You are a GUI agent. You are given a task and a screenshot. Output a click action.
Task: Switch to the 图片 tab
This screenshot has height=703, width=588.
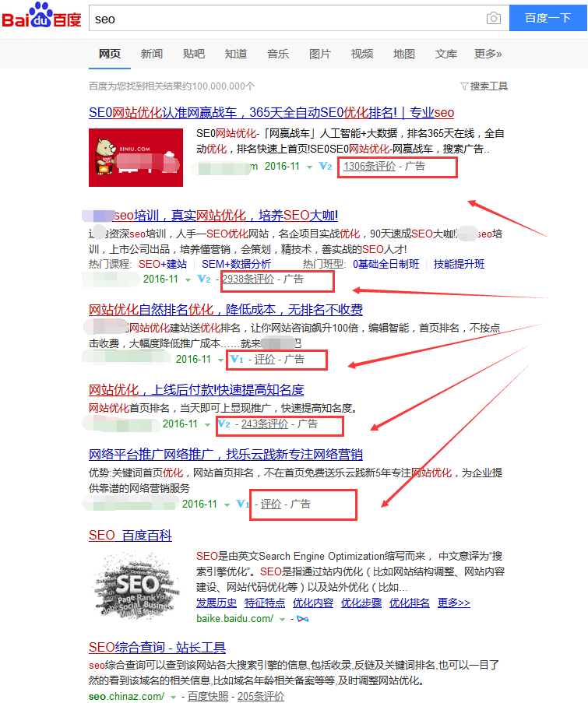(x=320, y=54)
